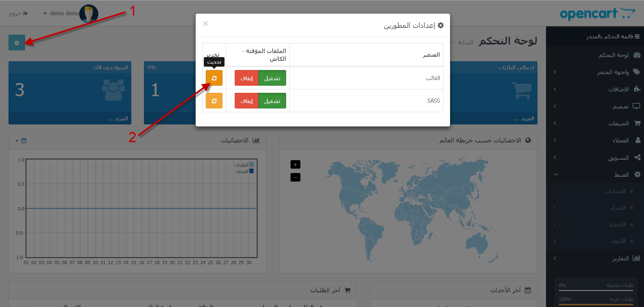Open the الاعدادات submenu item
The width and height of the screenshot is (644, 307).
point(595,191)
